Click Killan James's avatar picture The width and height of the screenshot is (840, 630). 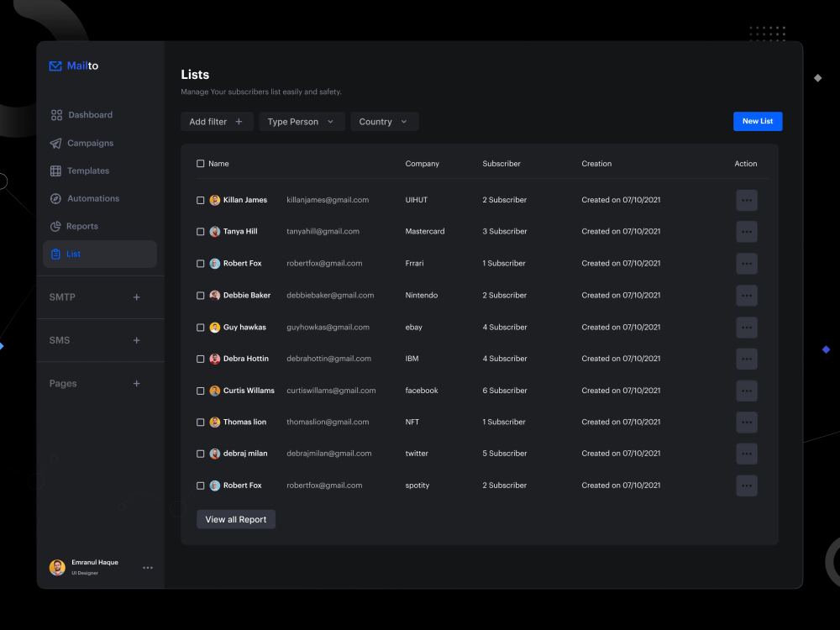point(215,201)
